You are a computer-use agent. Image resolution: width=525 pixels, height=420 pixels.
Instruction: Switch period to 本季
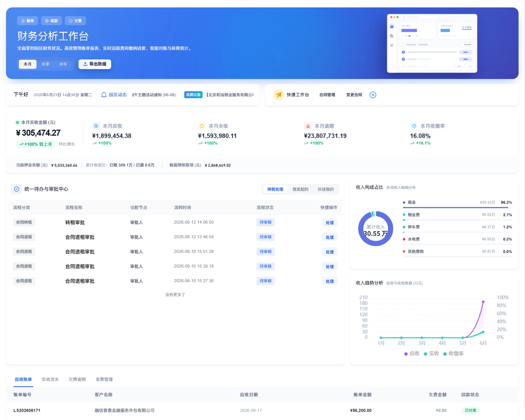click(45, 64)
